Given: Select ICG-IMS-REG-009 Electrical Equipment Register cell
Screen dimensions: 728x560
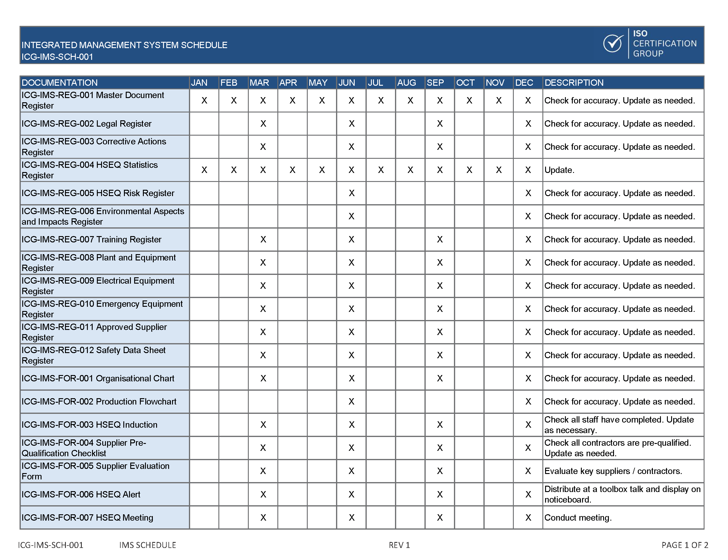Looking at the screenshot, I should (x=105, y=286).
